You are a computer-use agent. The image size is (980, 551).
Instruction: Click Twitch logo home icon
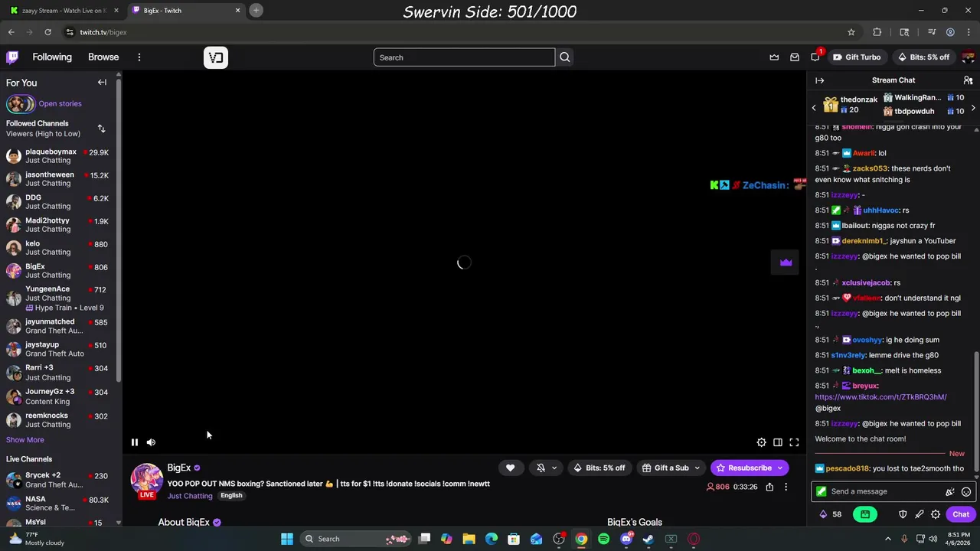(x=12, y=57)
